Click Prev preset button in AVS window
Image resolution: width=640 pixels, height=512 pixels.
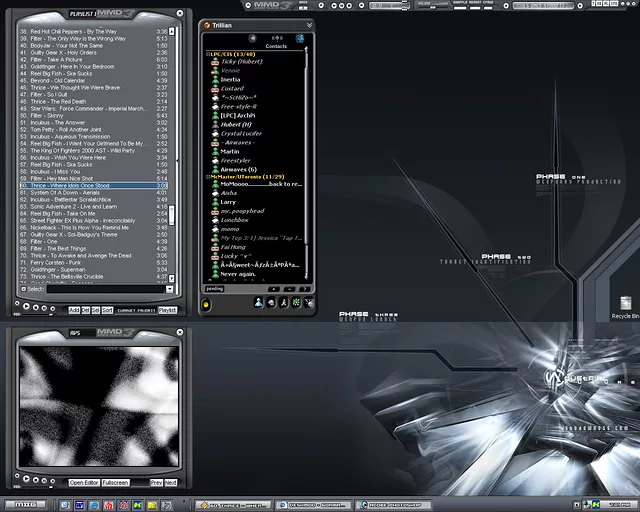(156, 483)
